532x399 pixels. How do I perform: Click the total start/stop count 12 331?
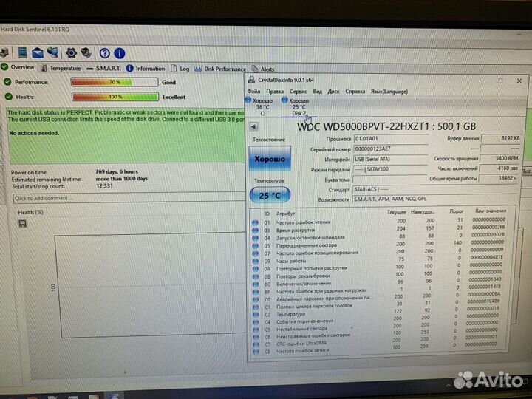click(104, 185)
